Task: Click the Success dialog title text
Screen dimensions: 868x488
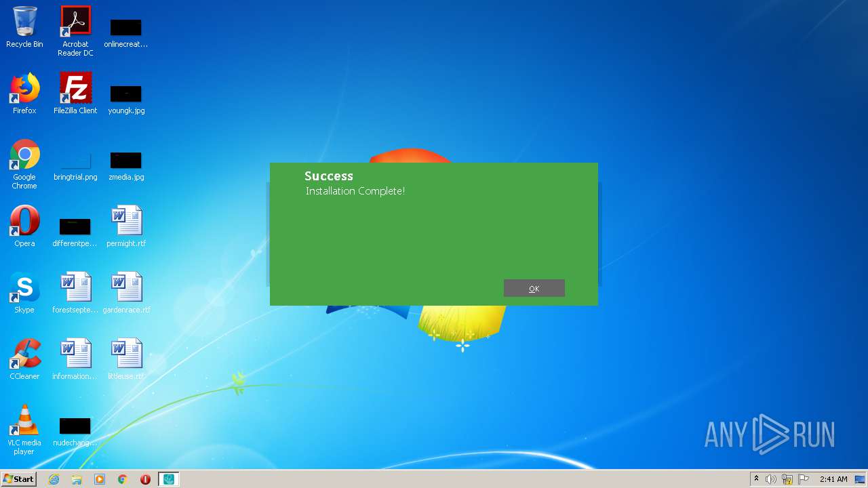Action: [x=329, y=176]
